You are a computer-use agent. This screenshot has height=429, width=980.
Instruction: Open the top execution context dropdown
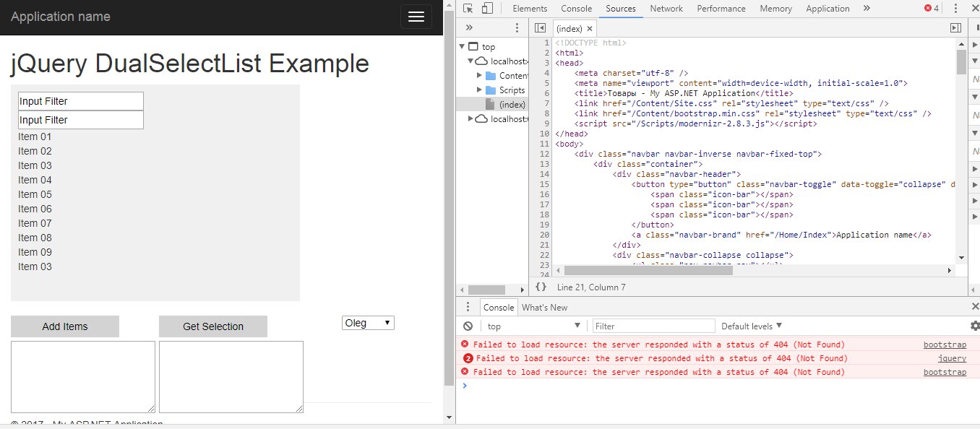(x=533, y=326)
